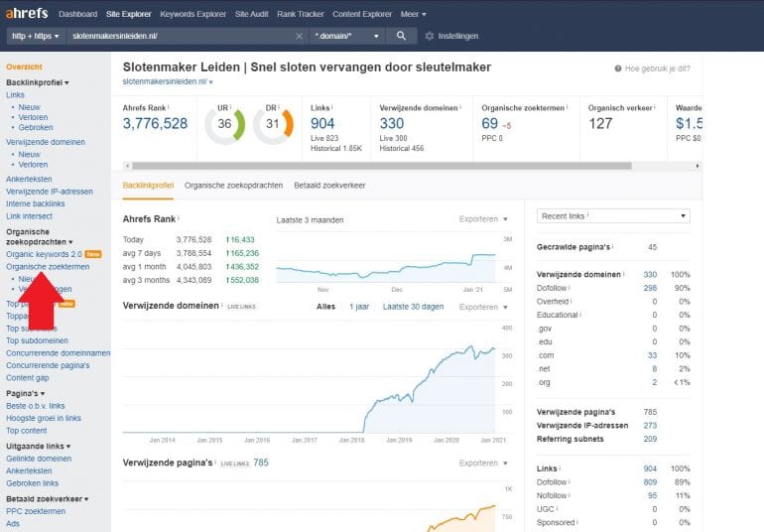Open Hoogste groei in links
This screenshot has height=532, width=764.
(x=44, y=418)
